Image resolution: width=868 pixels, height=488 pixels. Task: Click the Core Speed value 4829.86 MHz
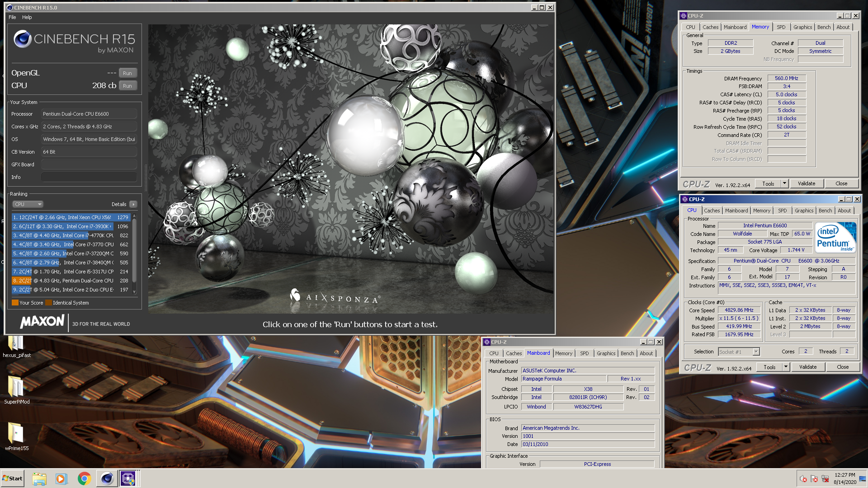coord(739,310)
